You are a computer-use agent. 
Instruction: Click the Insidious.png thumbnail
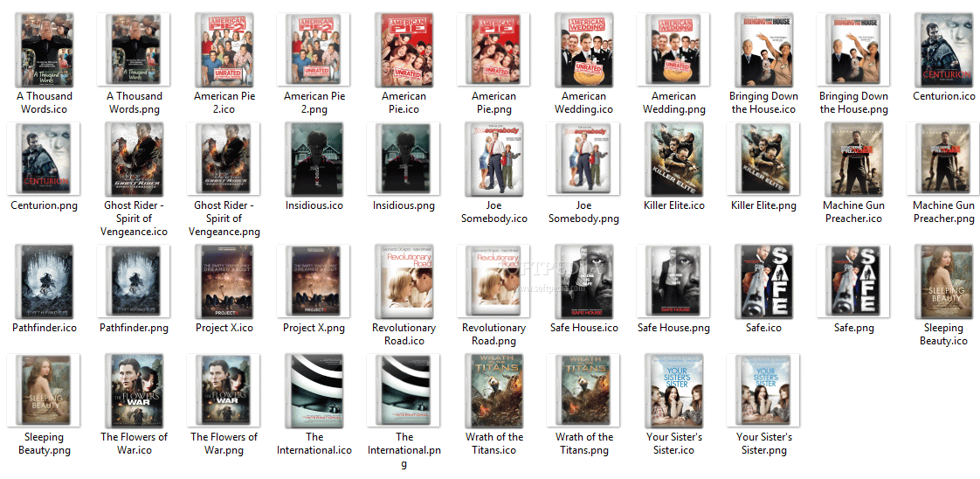[x=404, y=159]
